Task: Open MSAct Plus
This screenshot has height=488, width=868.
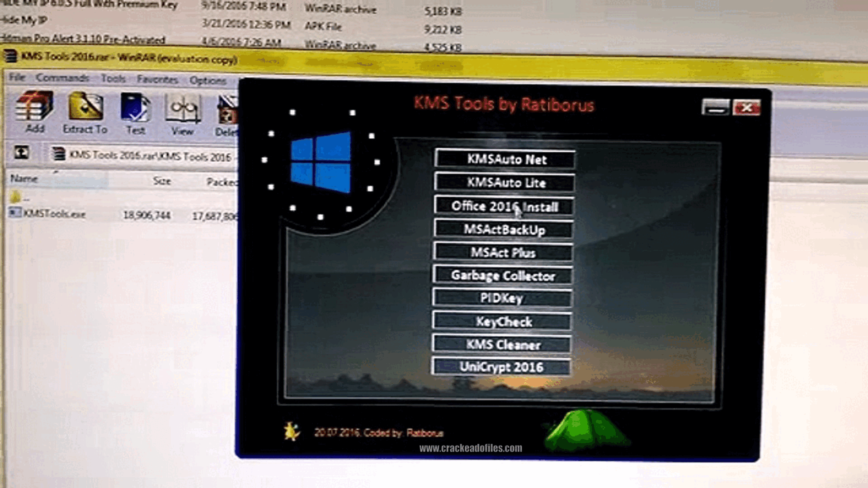Action: point(503,252)
